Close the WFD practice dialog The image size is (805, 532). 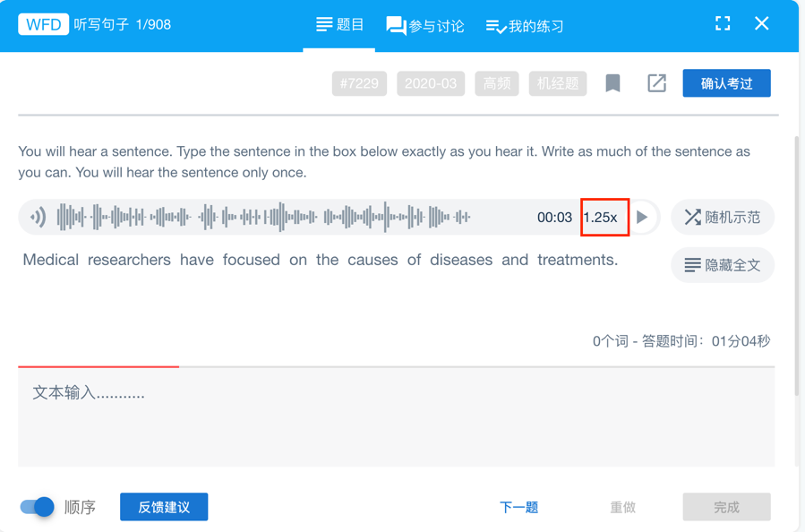pyautogui.click(x=762, y=23)
